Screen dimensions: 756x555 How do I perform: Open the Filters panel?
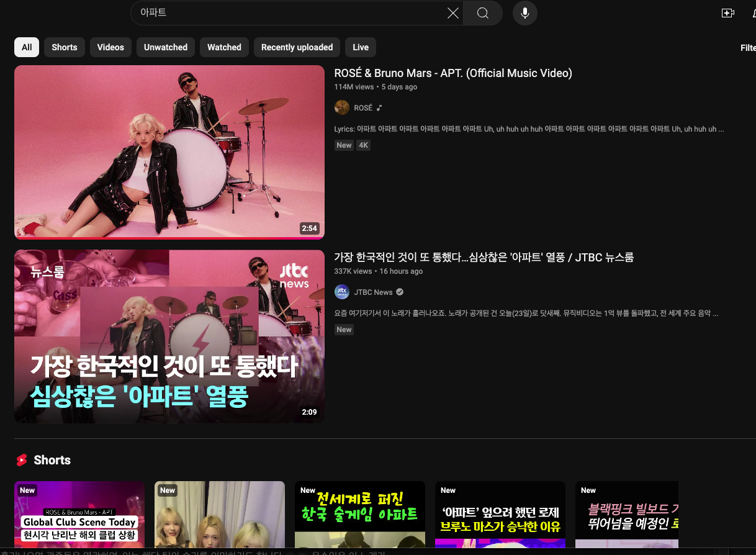click(747, 47)
